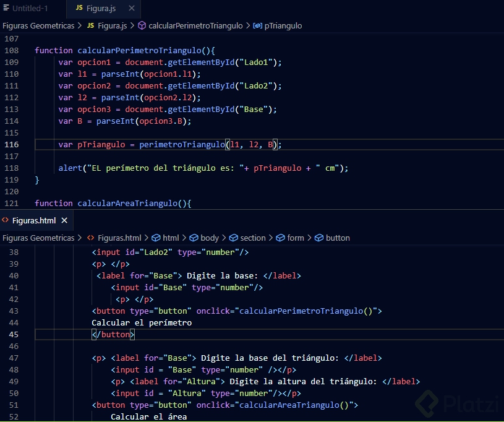Open the body breadcrumb segment
This screenshot has width=504, height=422.
click(210, 238)
